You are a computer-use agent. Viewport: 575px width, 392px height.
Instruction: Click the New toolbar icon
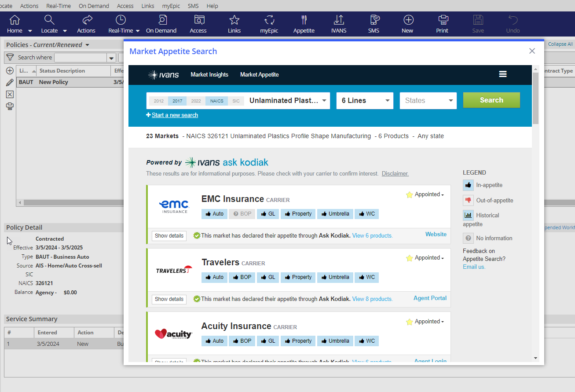407,24
